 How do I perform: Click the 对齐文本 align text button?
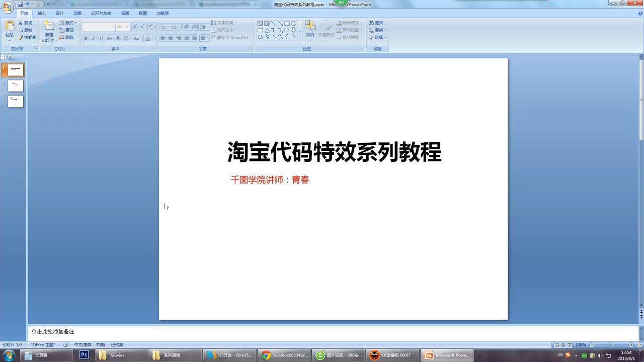point(223,30)
